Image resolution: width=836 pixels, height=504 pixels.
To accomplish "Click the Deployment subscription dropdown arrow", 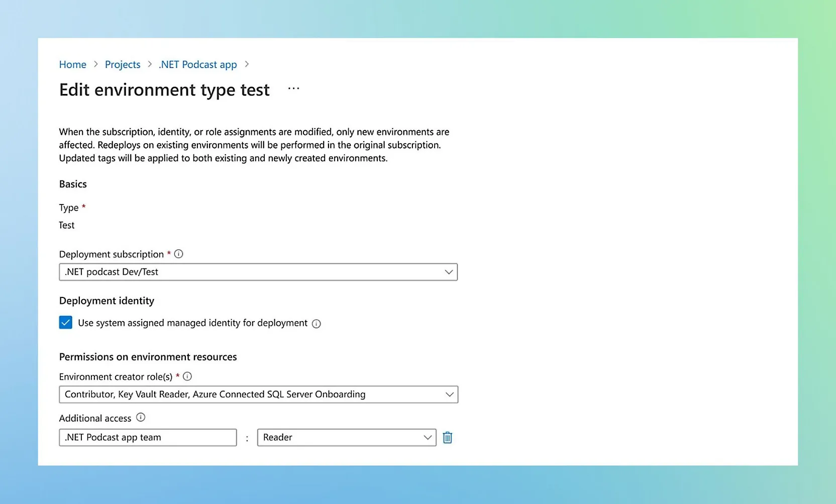I will [x=449, y=272].
